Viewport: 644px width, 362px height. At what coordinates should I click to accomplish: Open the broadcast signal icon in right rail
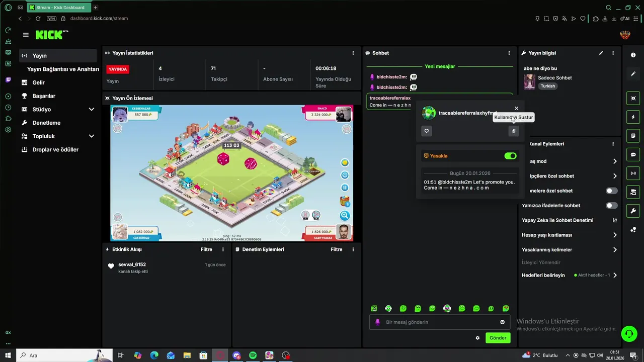(633, 173)
